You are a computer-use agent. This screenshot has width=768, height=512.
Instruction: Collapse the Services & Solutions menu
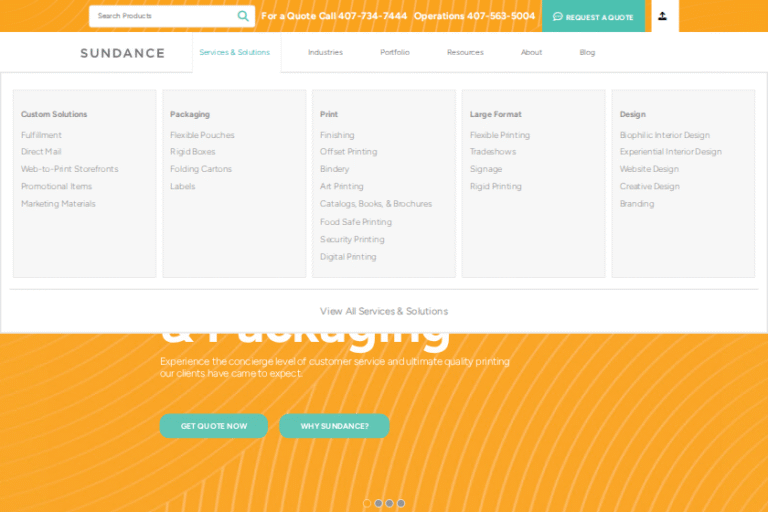[234, 52]
